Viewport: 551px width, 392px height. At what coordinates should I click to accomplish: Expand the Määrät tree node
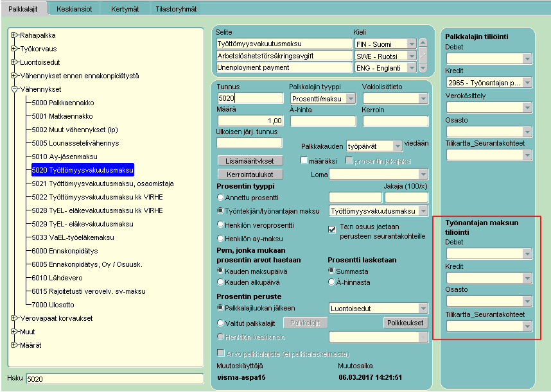click(x=14, y=345)
